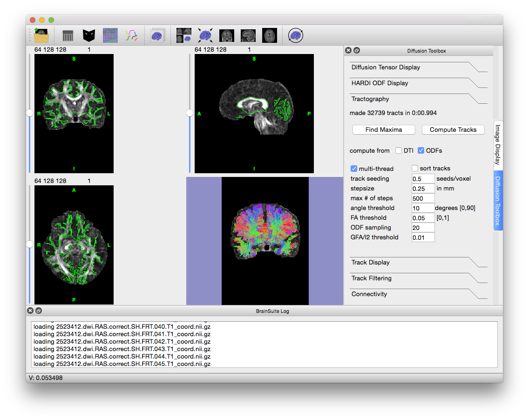
Task: Show the coronal slice single view
Action: pyautogui.click(x=227, y=35)
